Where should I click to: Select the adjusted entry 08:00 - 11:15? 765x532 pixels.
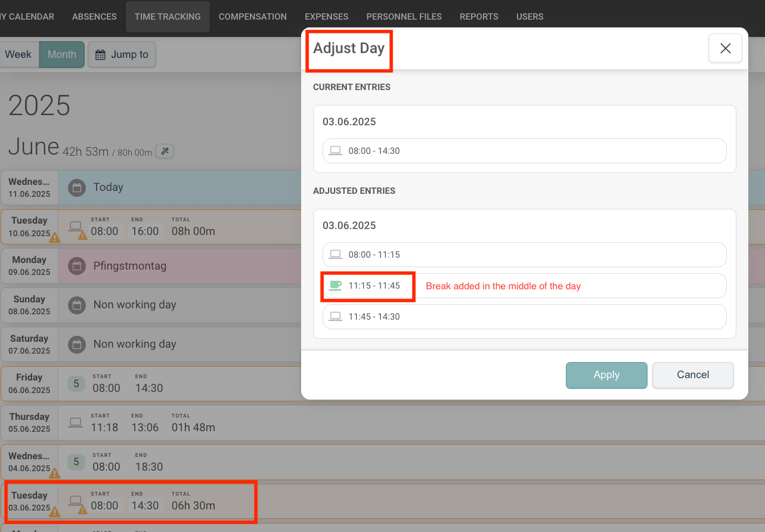(x=525, y=255)
